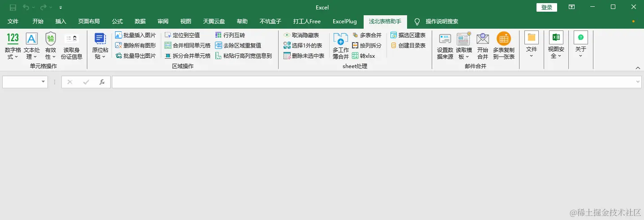Click 按列拆分 split by column
The image size is (644, 220).
click(x=367, y=45)
